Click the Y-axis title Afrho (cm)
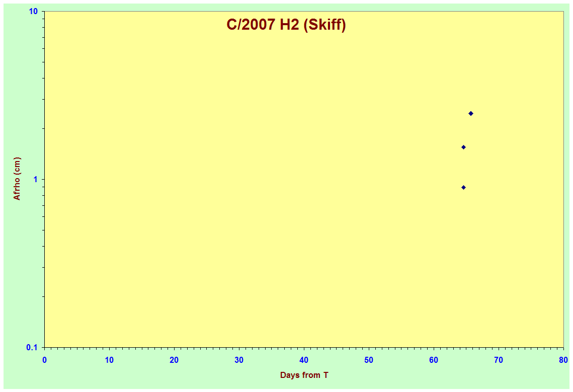This screenshot has width=573, height=392. [x=17, y=179]
